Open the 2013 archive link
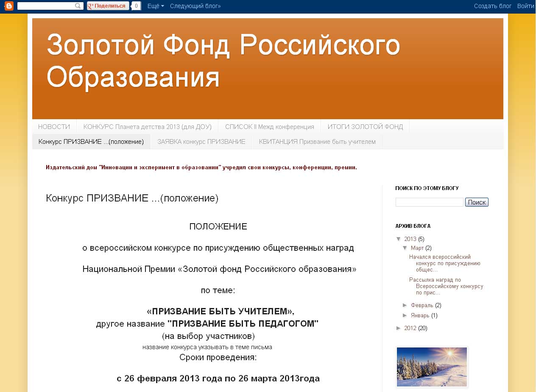This screenshot has height=392, width=536. coord(410,239)
